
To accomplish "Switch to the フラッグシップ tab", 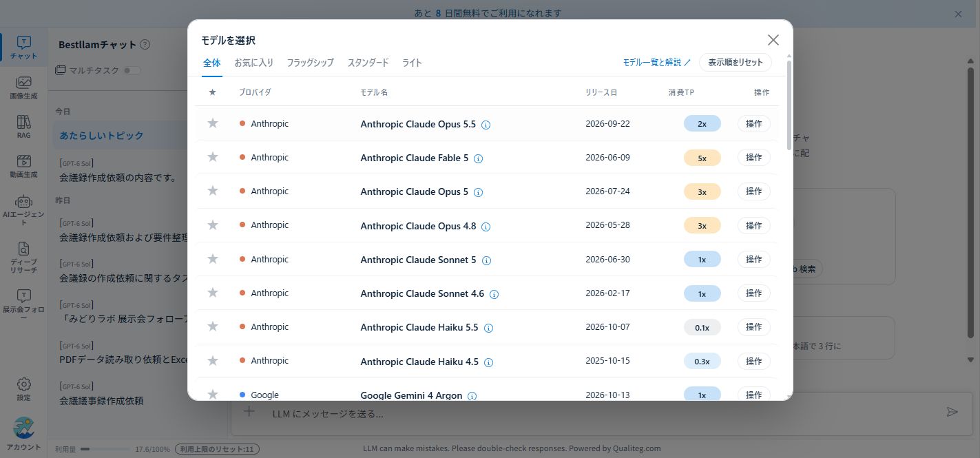I will click(310, 63).
